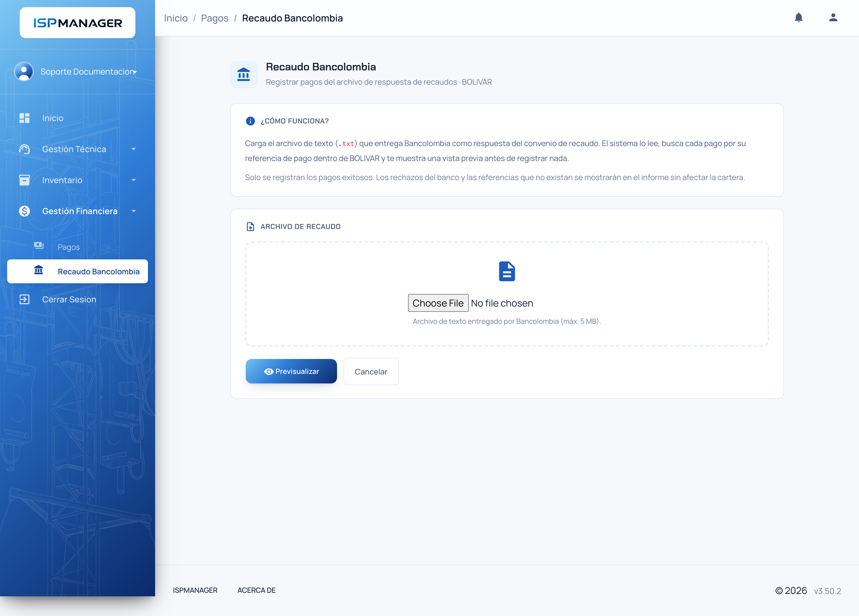Screen dimensions: 859x616
Task: Click Cerrar Sesion to log out
Action: pos(77,299)
